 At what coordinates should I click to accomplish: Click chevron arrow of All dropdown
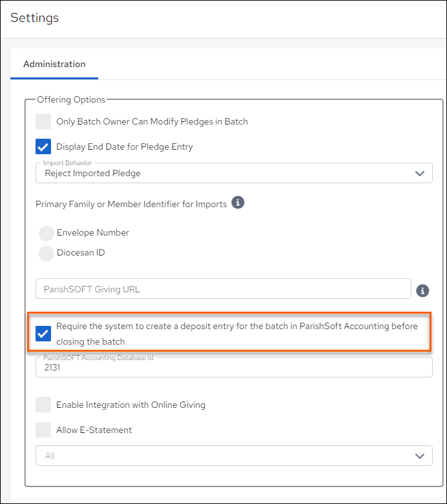pos(420,456)
